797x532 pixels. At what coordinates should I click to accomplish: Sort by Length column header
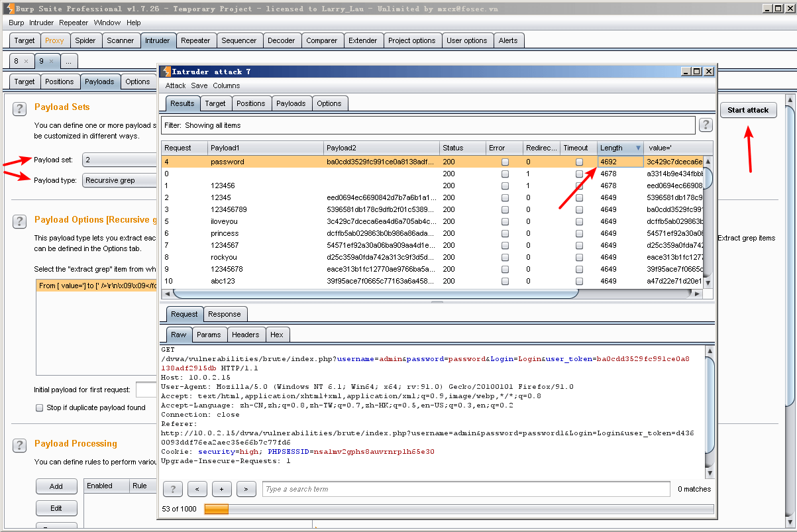pyautogui.click(x=620, y=148)
